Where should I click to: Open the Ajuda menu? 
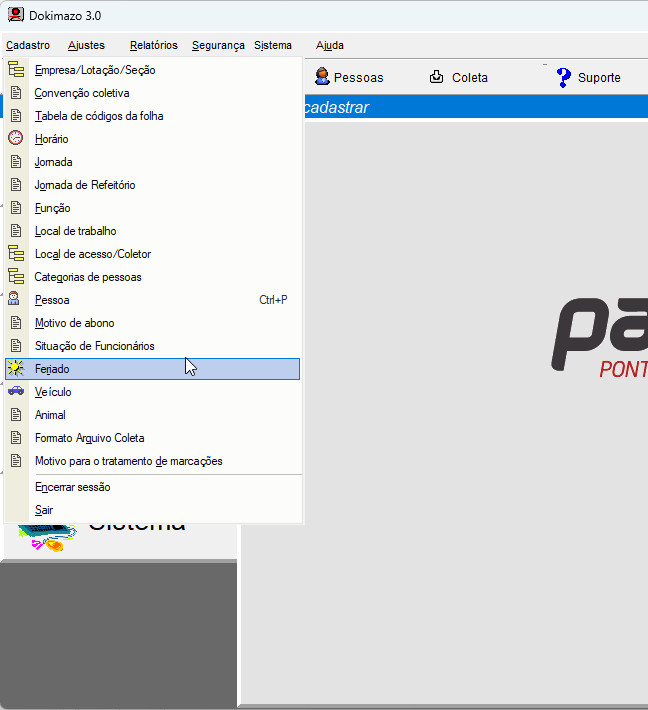click(x=330, y=45)
